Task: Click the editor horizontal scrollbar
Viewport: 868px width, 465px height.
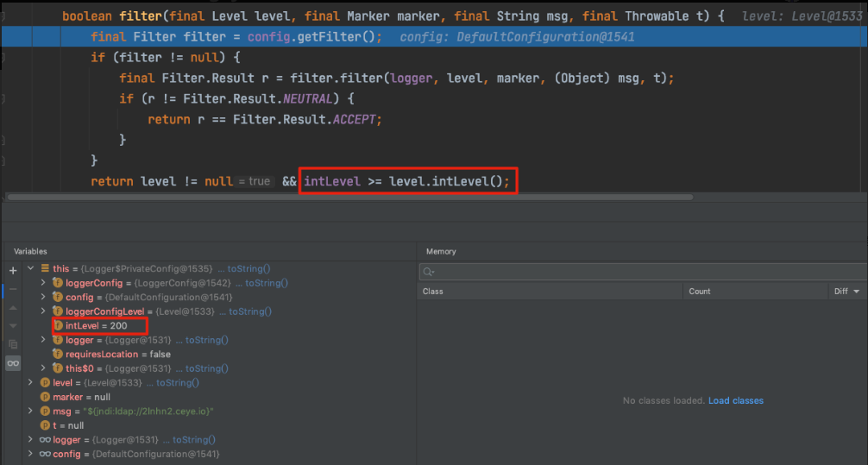Action: pos(349,197)
